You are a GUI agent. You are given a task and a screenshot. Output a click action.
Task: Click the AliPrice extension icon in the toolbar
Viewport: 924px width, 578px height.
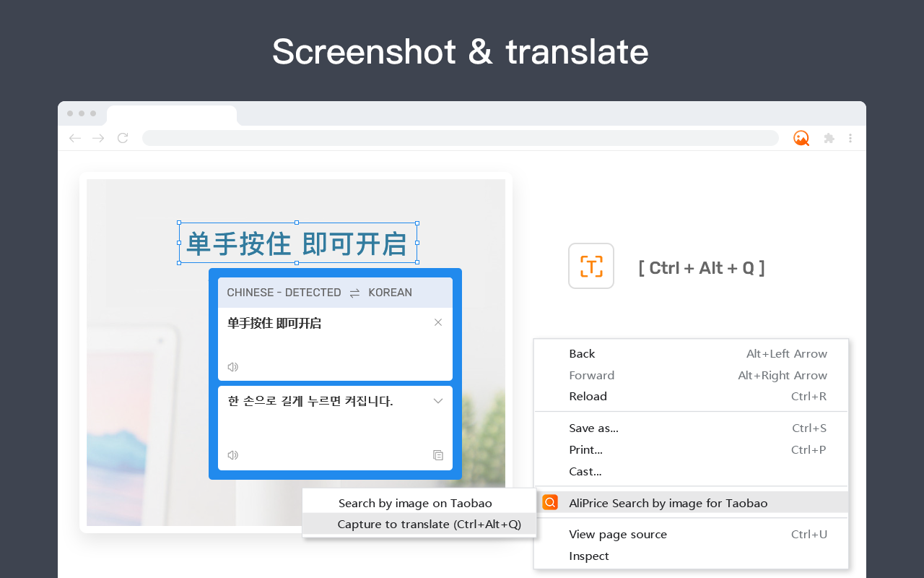tap(801, 137)
